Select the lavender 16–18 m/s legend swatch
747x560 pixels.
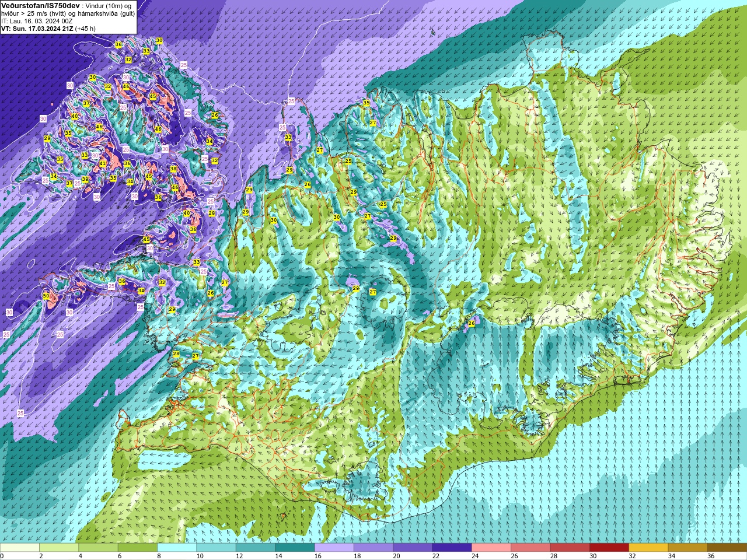click(334, 548)
